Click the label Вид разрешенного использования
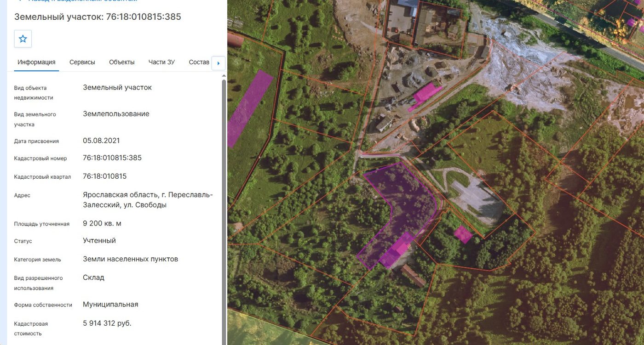This screenshot has height=345, width=644. coord(39,283)
